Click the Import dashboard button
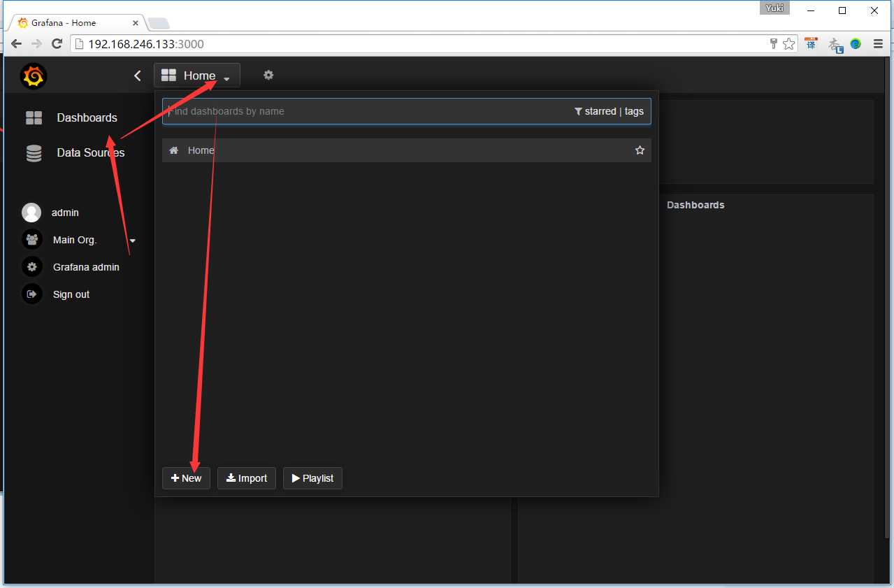Image resolution: width=894 pixels, height=588 pixels. click(247, 478)
